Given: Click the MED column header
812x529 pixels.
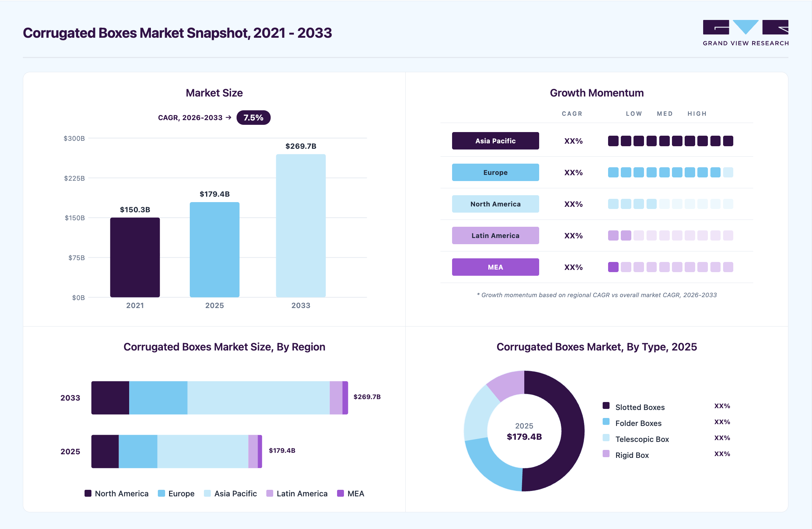Looking at the screenshot, I should 665,114.
